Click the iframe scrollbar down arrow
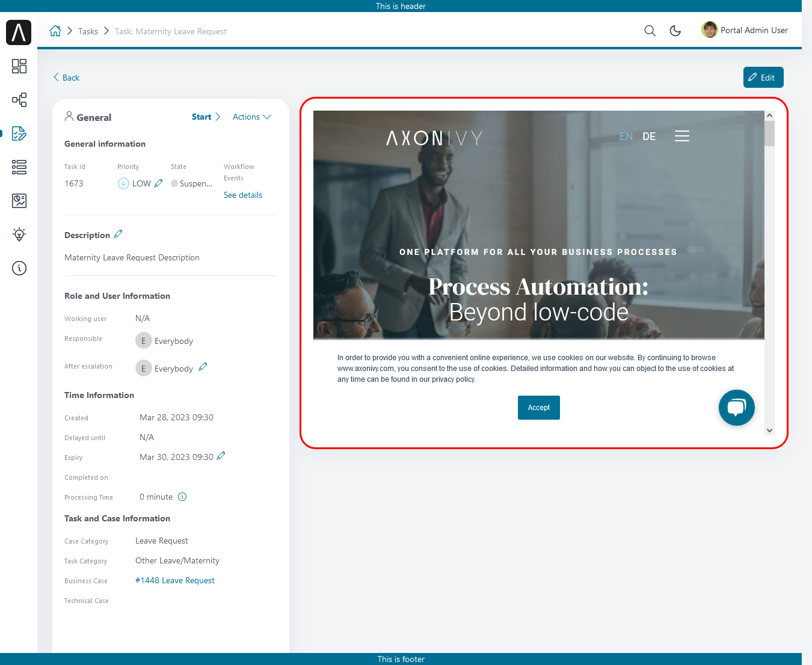This screenshot has height=665, width=812. 769,431
